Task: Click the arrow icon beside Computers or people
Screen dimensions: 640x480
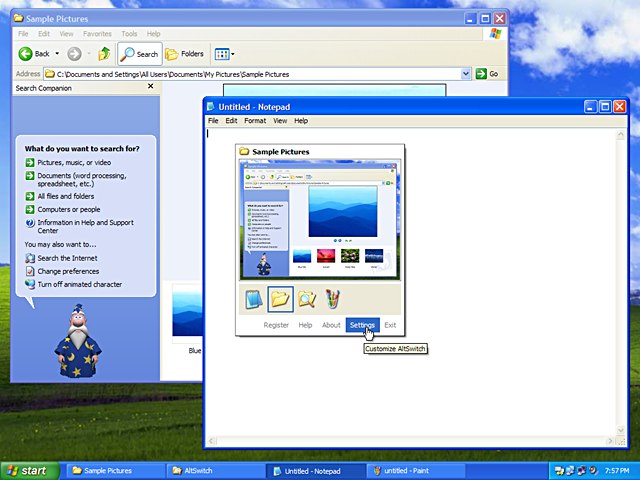Action: [x=30, y=209]
